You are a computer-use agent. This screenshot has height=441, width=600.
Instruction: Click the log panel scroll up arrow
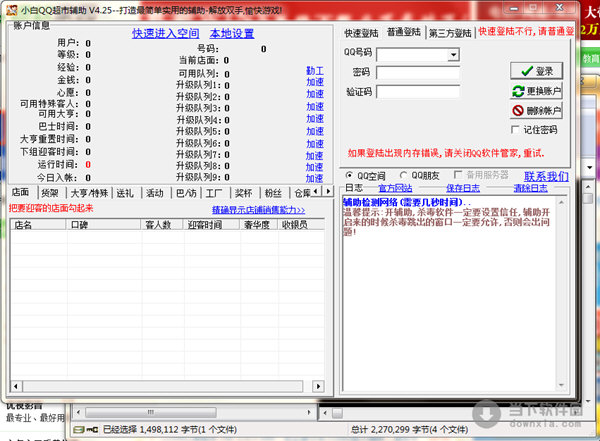[x=561, y=203]
